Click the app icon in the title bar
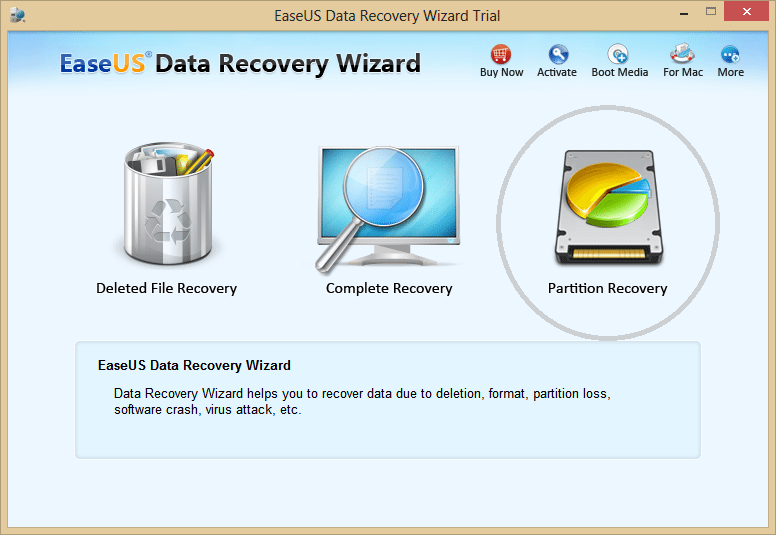Viewport: 776px width, 535px height. point(17,15)
